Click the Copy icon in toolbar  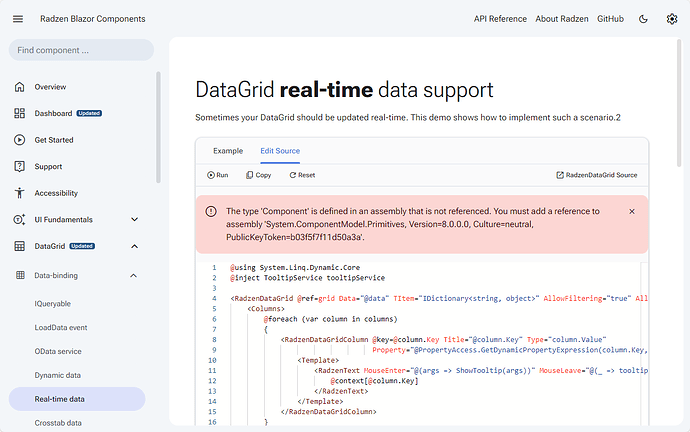click(x=250, y=175)
